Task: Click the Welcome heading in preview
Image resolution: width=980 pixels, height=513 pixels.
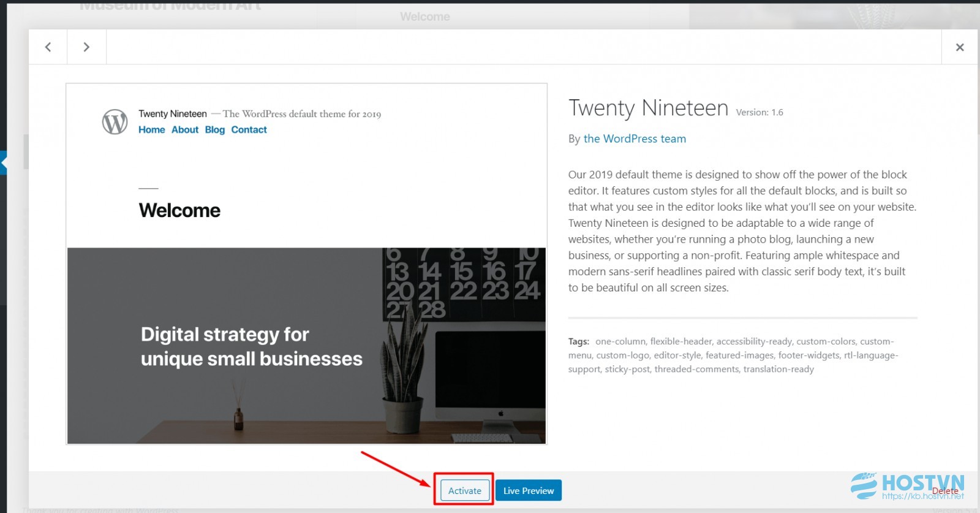Action: click(179, 210)
